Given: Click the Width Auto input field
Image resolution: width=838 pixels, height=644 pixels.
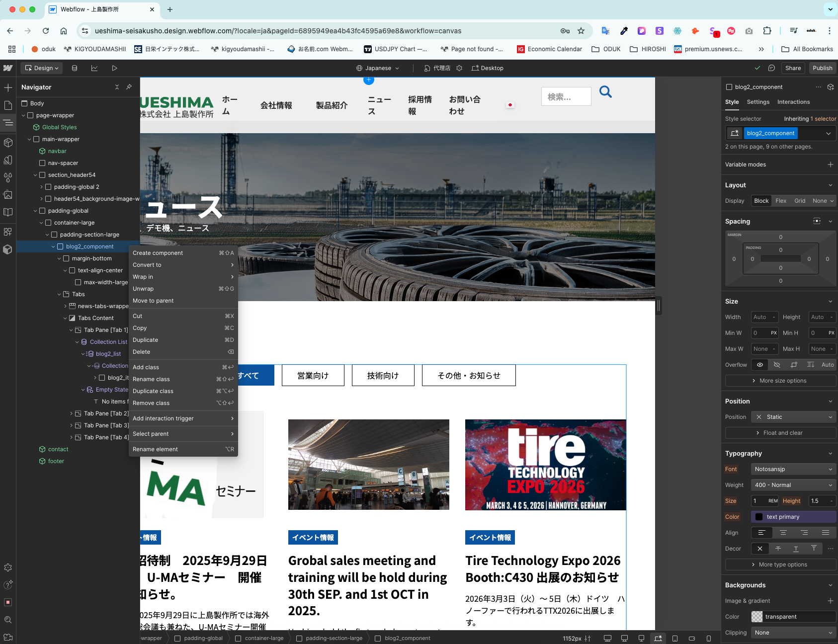Looking at the screenshot, I should pyautogui.click(x=764, y=317).
